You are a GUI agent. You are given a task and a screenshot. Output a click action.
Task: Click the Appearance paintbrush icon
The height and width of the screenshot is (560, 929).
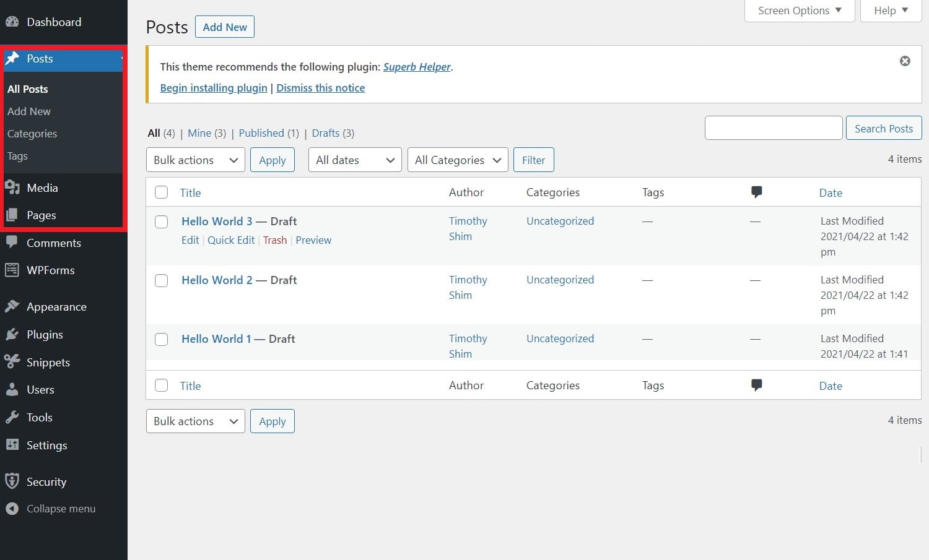click(12, 306)
